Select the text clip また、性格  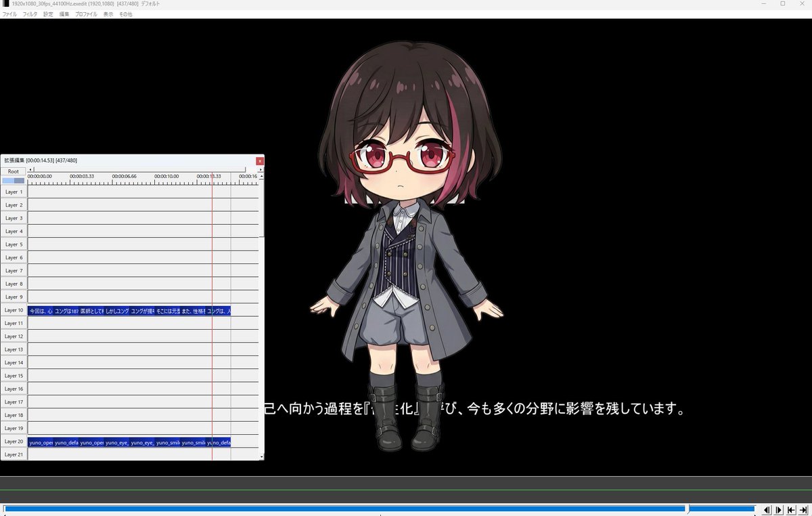[193, 311]
